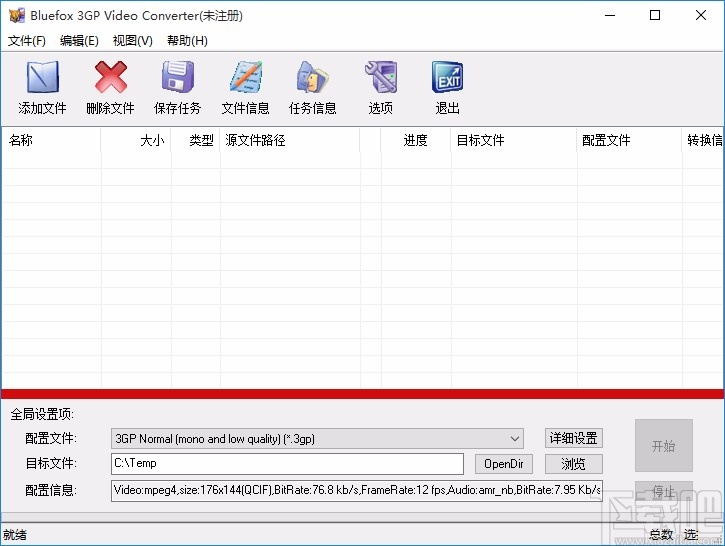725x546 pixels.
Task: Click the Save Task (保存任务) floppy icon
Action: 178,77
